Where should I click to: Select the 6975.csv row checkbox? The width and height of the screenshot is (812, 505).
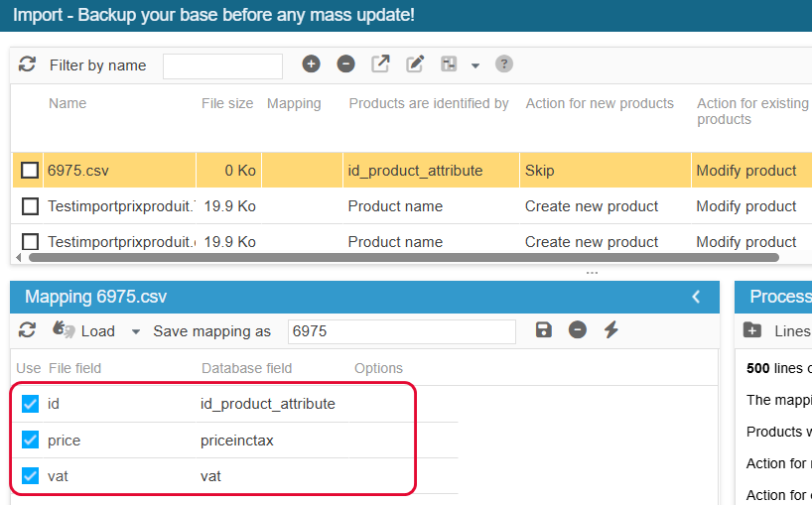30,170
